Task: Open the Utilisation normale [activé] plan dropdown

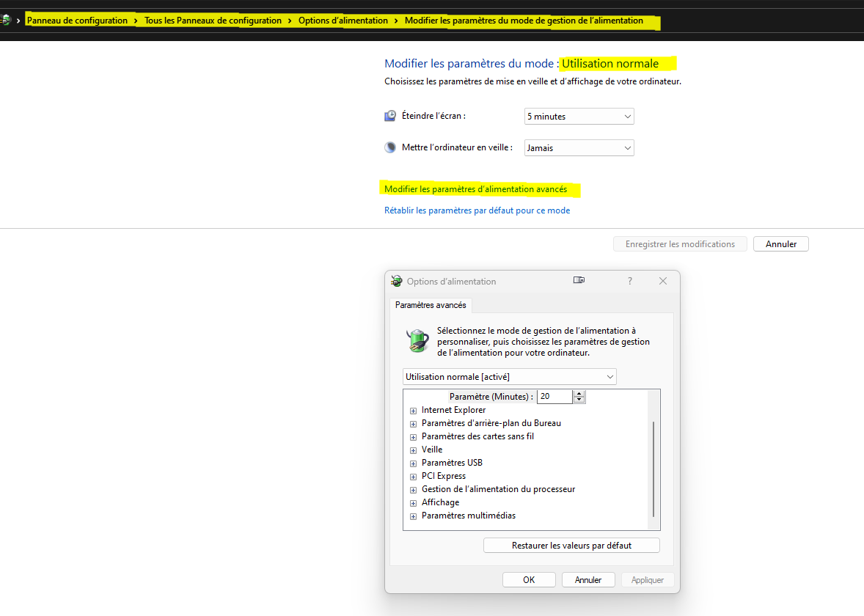Action: pos(510,377)
